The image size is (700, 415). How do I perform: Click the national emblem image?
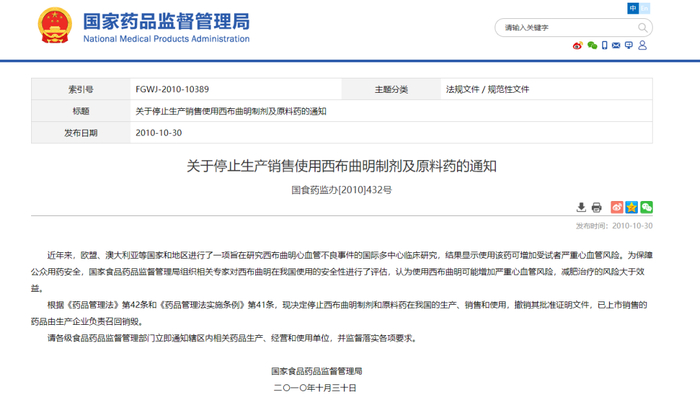[x=54, y=25]
